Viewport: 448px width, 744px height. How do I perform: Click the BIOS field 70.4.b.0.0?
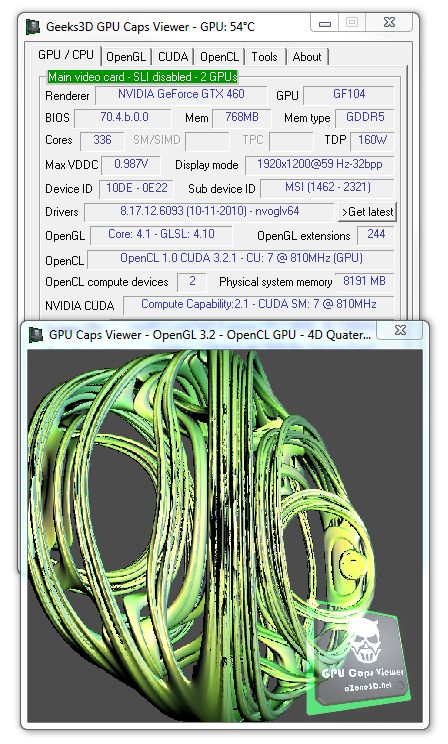pos(123,117)
